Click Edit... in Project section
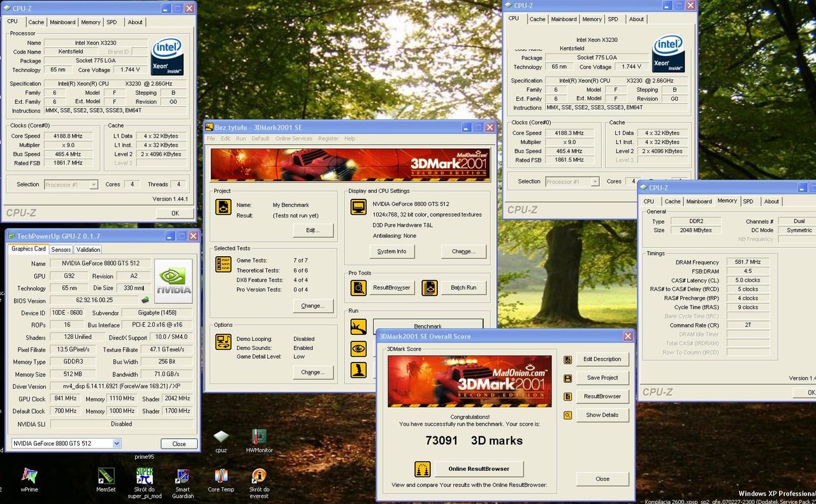Image resolution: width=816 pixels, height=504 pixels. click(x=313, y=230)
